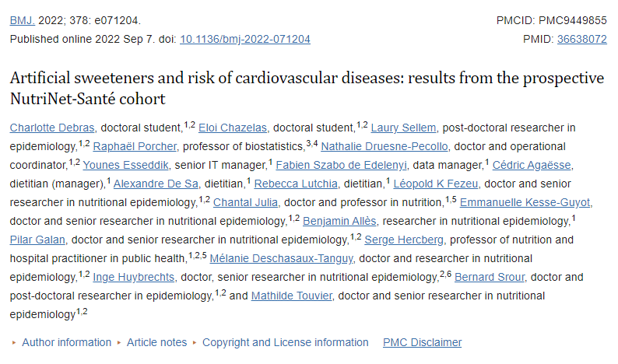Click author Emmanuelle Kesse-Guyot
The height and width of the screenshot is (364, 618).
(x=525, y=201)
